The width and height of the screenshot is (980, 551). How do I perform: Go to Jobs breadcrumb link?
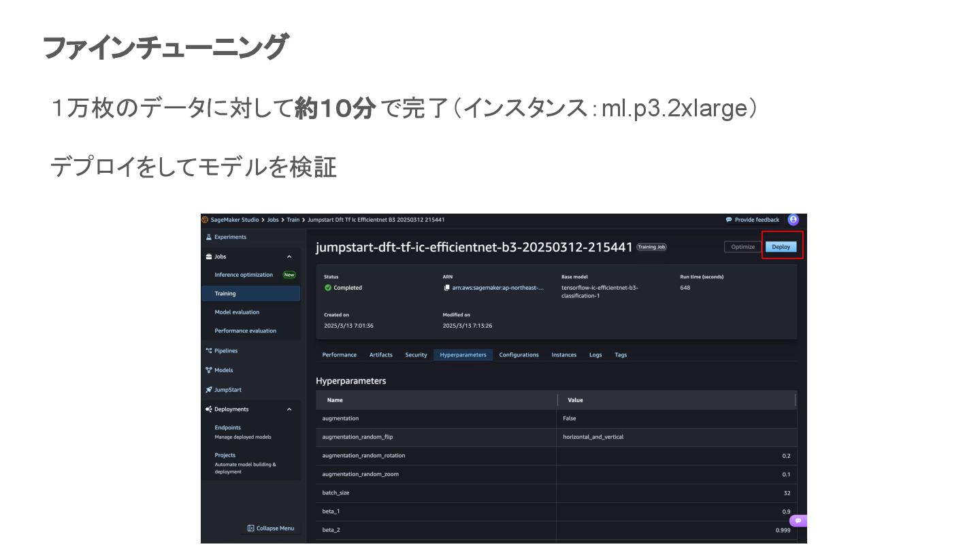(x=273, y=220)
